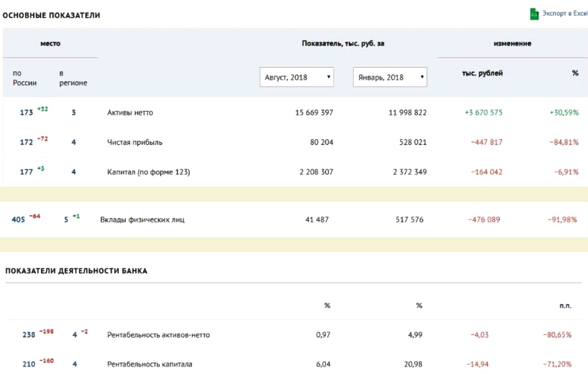Viewport: 588px width, 374px height.
Task: Click the тыс. рублей column header
Action: click(482, 73)
